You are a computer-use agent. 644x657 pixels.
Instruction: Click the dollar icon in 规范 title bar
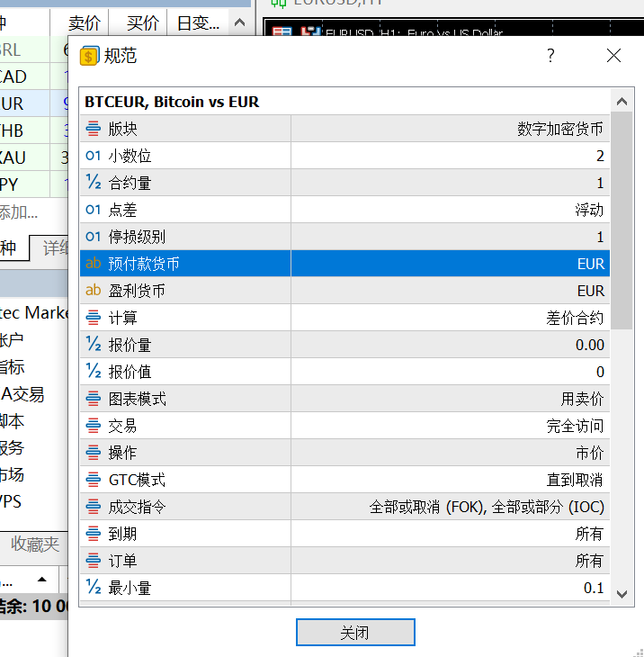89,56
